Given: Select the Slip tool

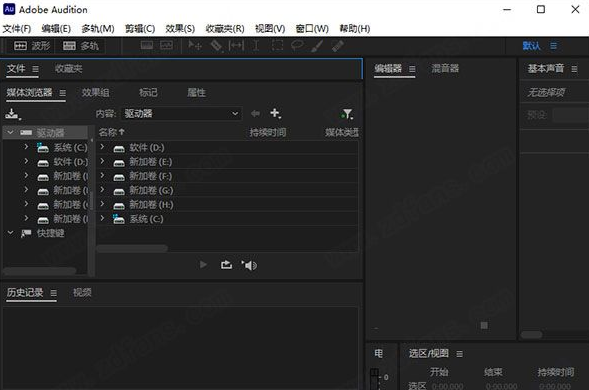Looking at the screenshot, I should [236, 45].
